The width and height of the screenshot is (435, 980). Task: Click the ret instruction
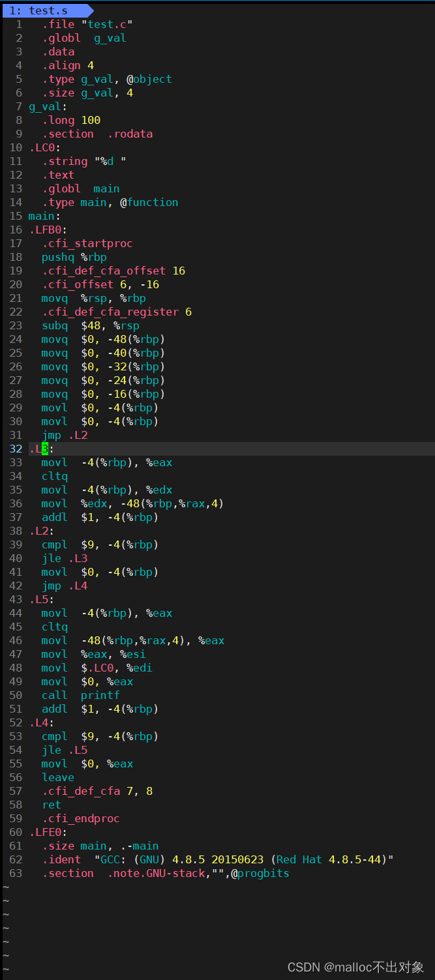click(52, 805)
